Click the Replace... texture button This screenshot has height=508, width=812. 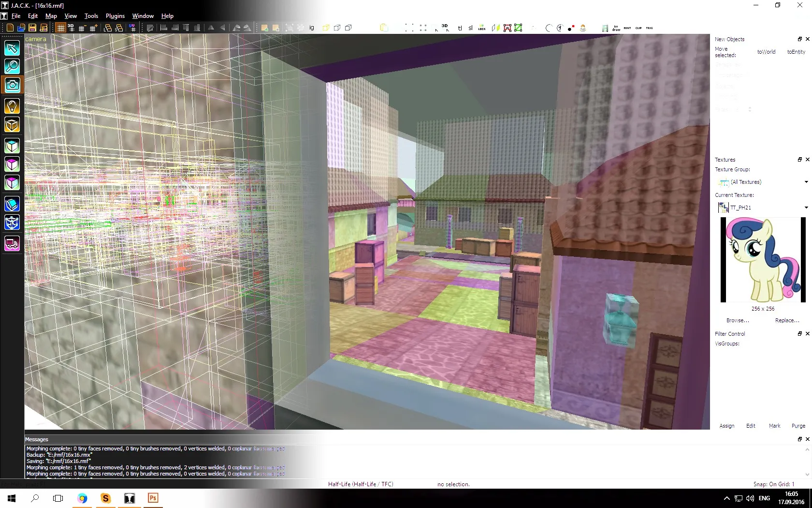(787, 320)
